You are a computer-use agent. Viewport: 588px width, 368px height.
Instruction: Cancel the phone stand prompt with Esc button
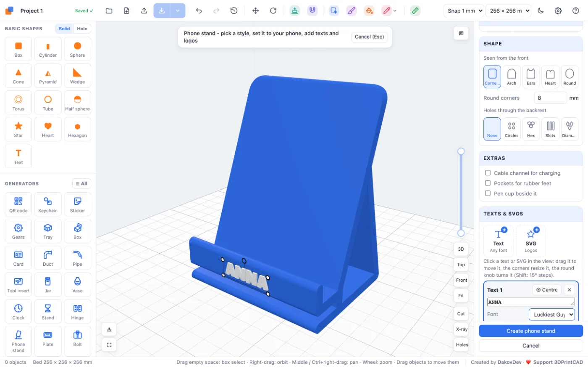(369, 37)
